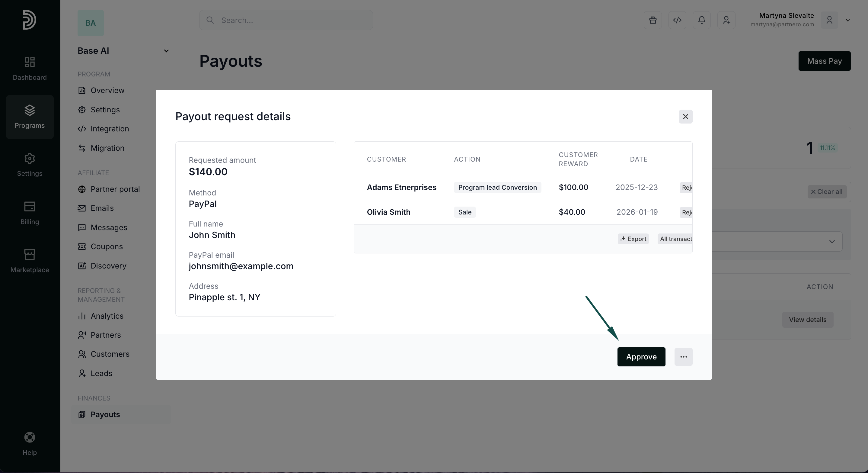Viewport: 868px width, 473px height.
Task: Select Coupons in the sidebar menu
Action: click(x=107, y=246)
